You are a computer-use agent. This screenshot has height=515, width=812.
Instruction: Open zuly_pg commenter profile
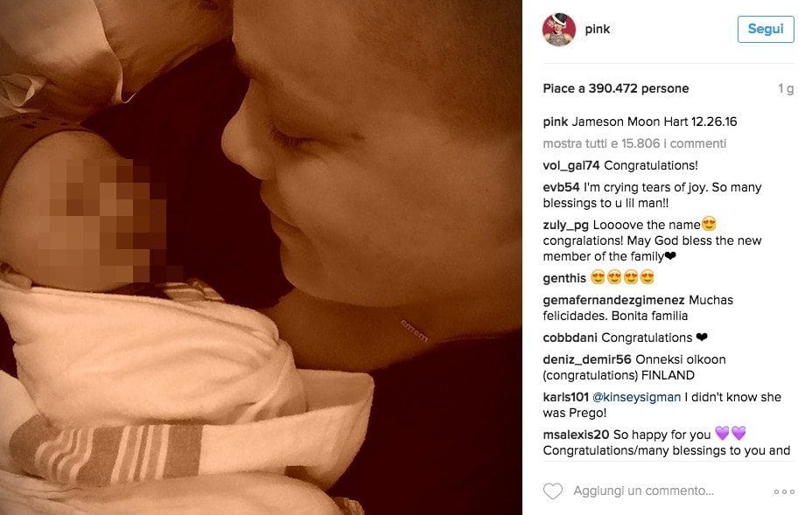[565, 226]
